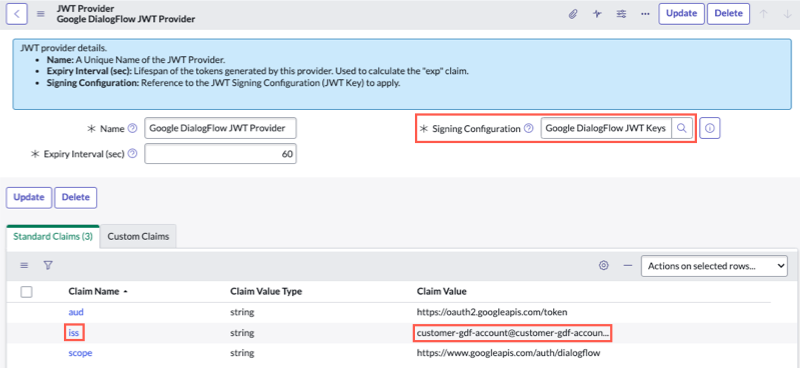Click the Update button below the form
Screen dimensions: 800x368
[x=29, y=198]
